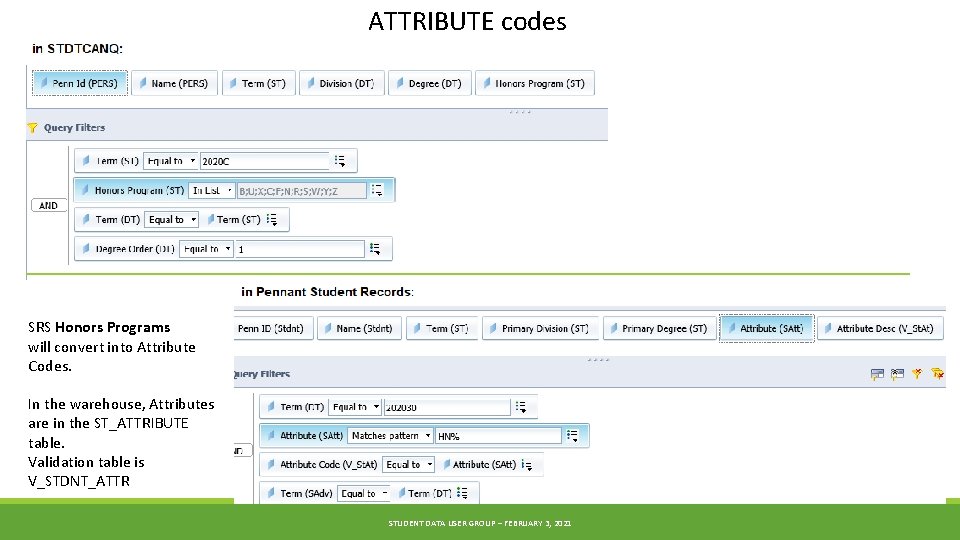960x540 pixels.
Task: Click the Student Data User Group footer text
Action: pyautogui.click(x=479, y=523)
